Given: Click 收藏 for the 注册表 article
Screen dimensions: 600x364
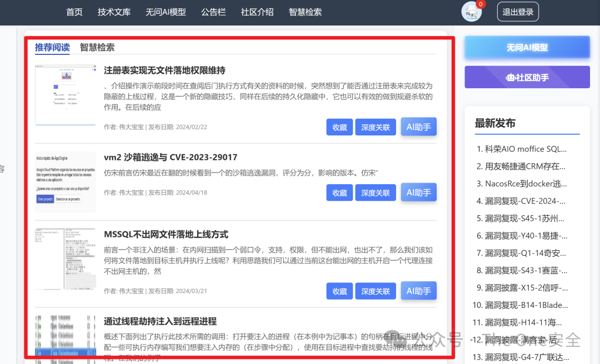Looking at the screenshot, I should [339, 127].
